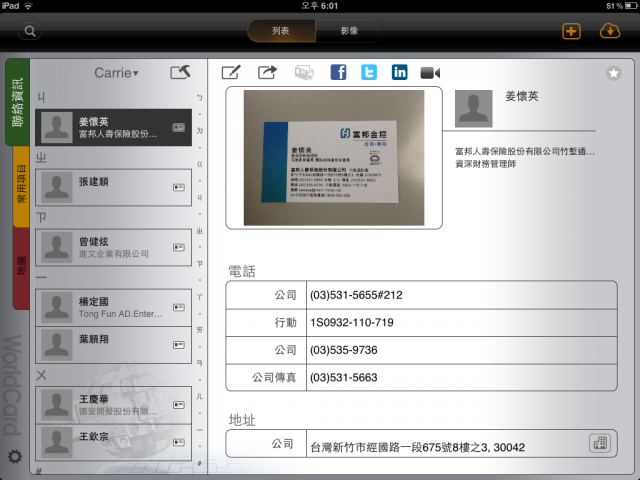
Task: Tap the 姜懷英 profile avatar
Action: point(473,109)
